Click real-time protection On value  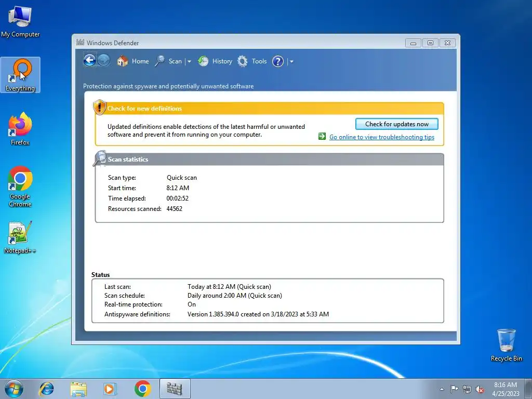coord(192,304)
